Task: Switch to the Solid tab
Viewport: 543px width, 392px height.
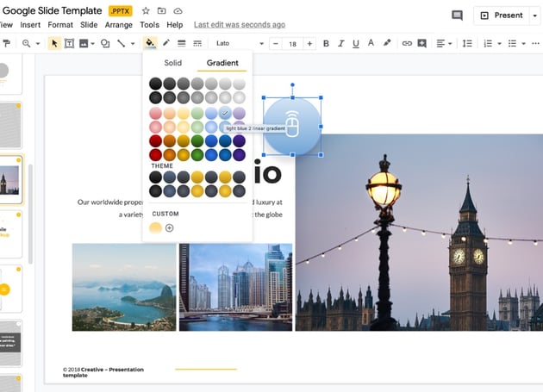Action: tap(172, 63)
